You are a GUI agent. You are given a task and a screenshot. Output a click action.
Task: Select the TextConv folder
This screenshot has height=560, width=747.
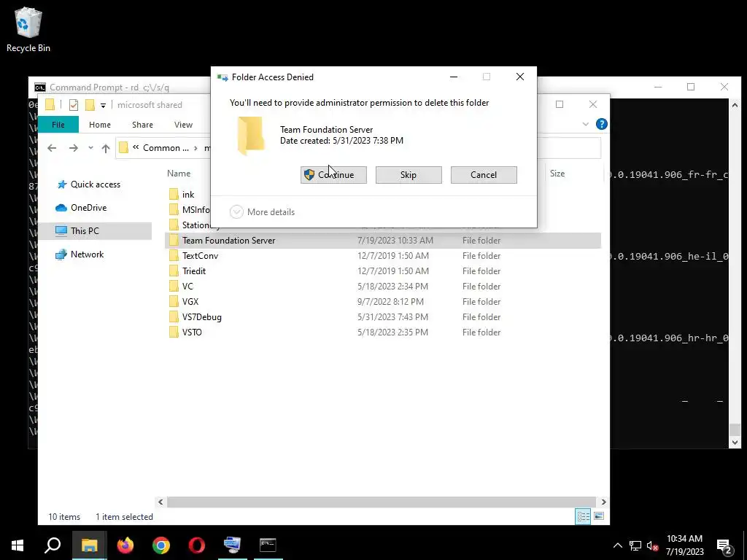200,256
